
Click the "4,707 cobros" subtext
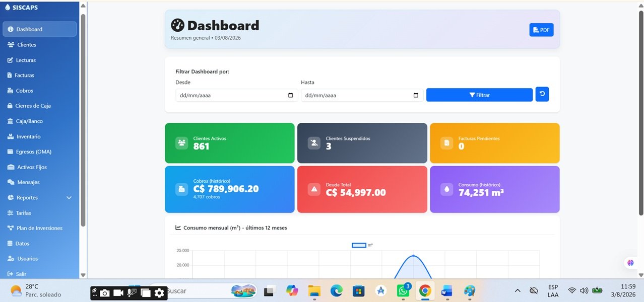tap(207, 197)
